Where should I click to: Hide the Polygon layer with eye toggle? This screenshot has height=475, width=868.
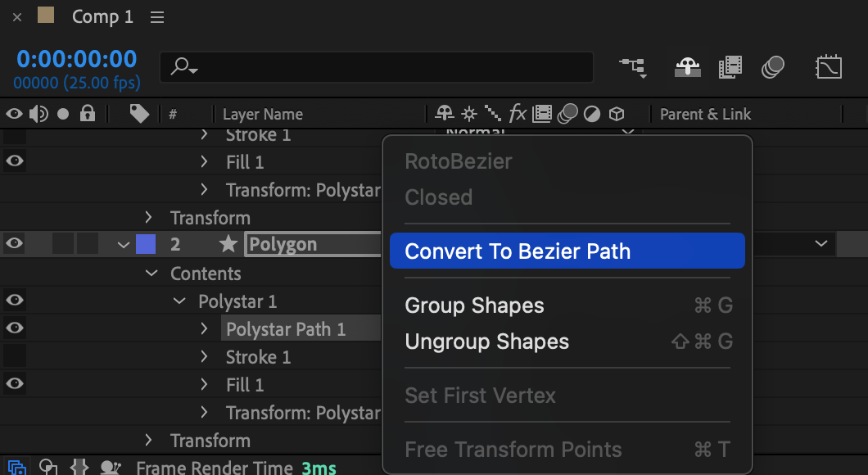point(15,243)
